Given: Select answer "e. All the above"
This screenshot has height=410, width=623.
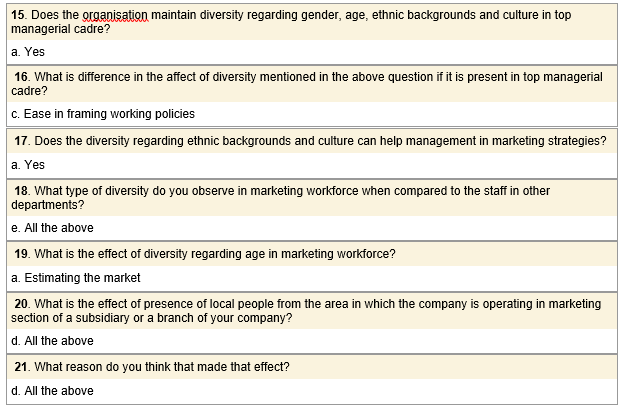Looking at the screenshot, I should point(52,227).
